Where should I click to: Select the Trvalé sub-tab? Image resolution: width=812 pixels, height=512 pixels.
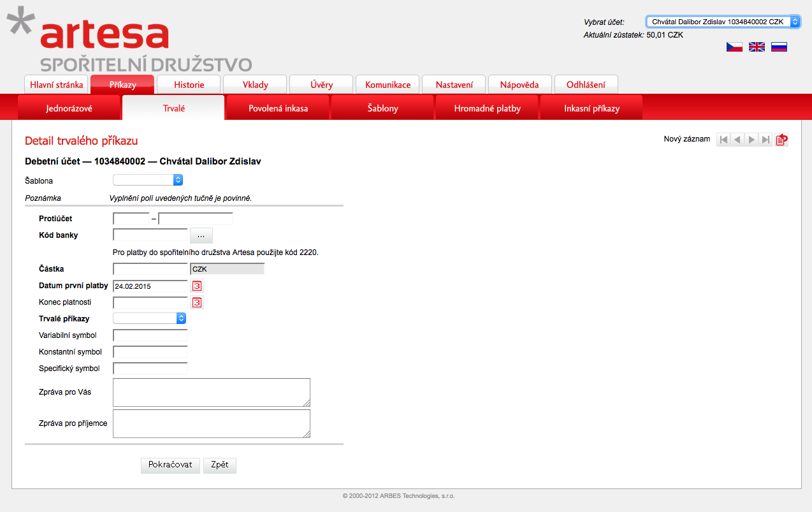coord(173,108)
